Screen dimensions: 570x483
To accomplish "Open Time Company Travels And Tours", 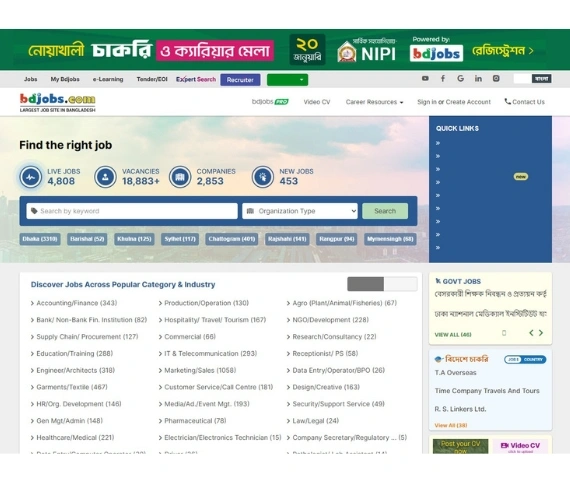I will [x=487, y=391].
